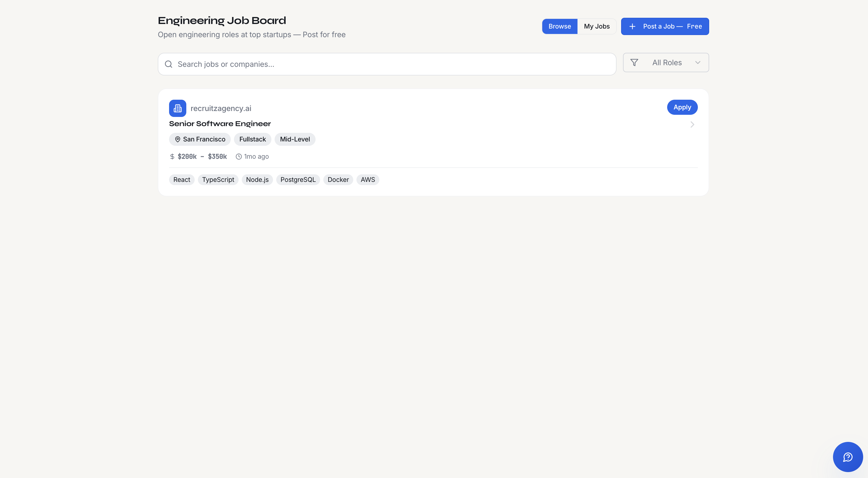868x478 pixels.
Task: Click the Node.js skill tag
Action: [257, 180]
